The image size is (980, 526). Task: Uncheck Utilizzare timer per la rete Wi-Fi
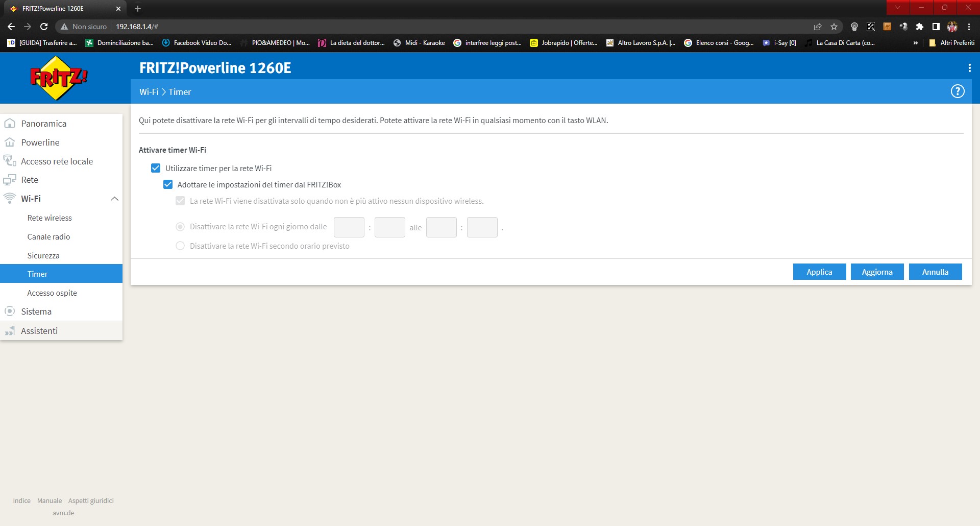click(x=156, y=168)
